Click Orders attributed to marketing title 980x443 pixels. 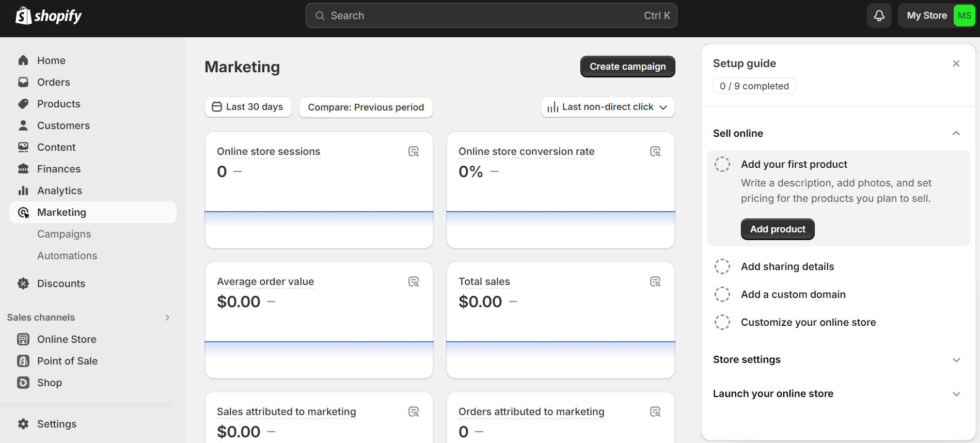(x=531, y=412)
